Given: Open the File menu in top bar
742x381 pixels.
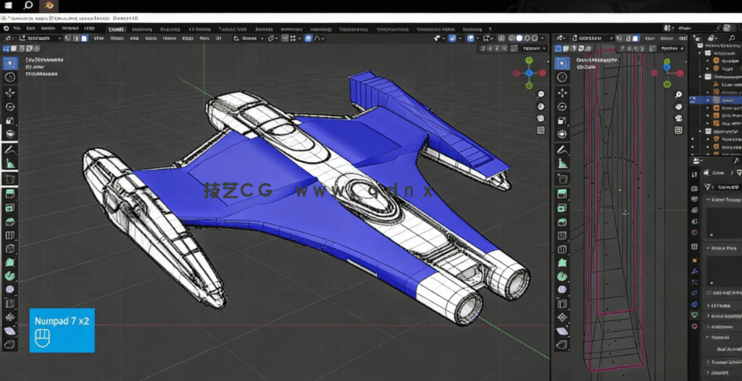Looking at the screenshot, I should pyautogui.click(x=17, y=28).
